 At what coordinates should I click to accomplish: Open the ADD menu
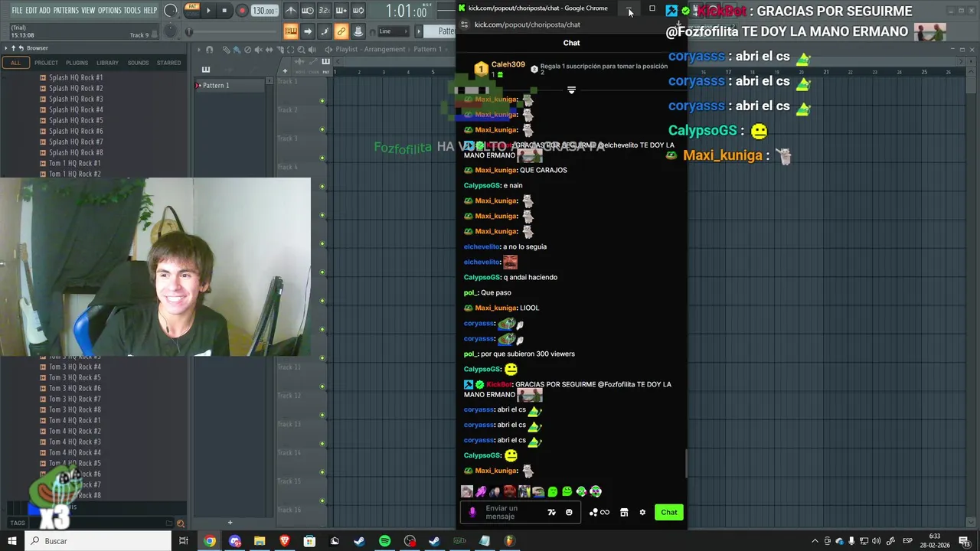(45, 10)
